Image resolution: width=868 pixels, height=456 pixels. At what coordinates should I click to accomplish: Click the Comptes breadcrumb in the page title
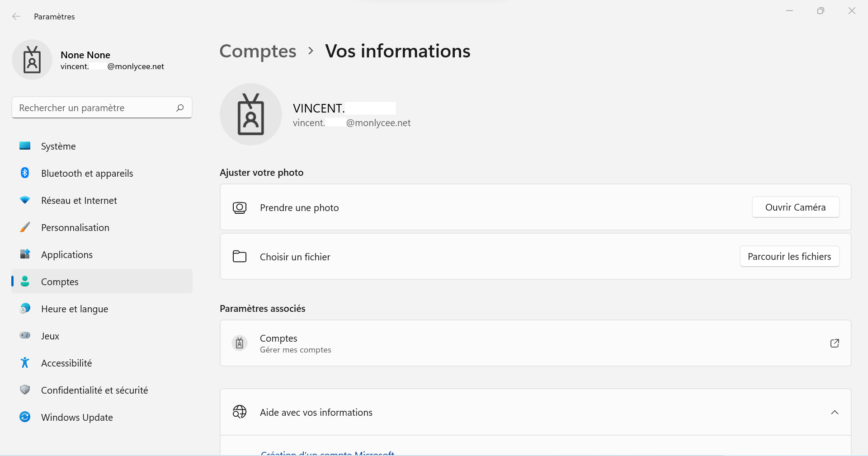[258, 51]
